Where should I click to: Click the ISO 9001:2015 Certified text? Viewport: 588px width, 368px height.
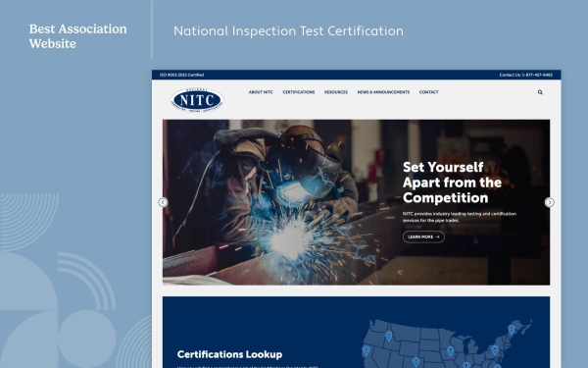click(181, 75)
